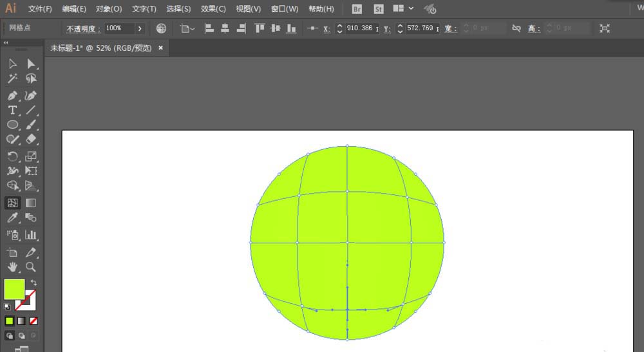The height and width of the screenshot is (352, 644).
Task: Select the Ellipse tool
Action: (x=12, y=125)
